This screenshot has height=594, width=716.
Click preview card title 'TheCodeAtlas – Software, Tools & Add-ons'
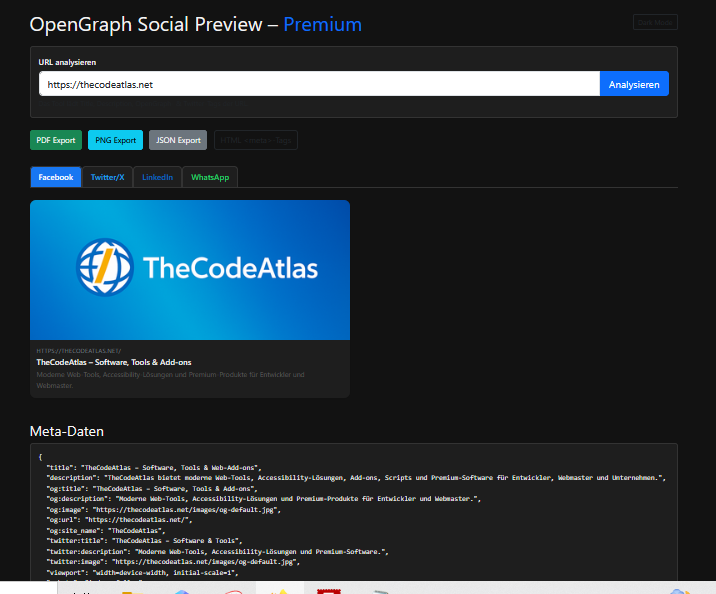[114, 362]
